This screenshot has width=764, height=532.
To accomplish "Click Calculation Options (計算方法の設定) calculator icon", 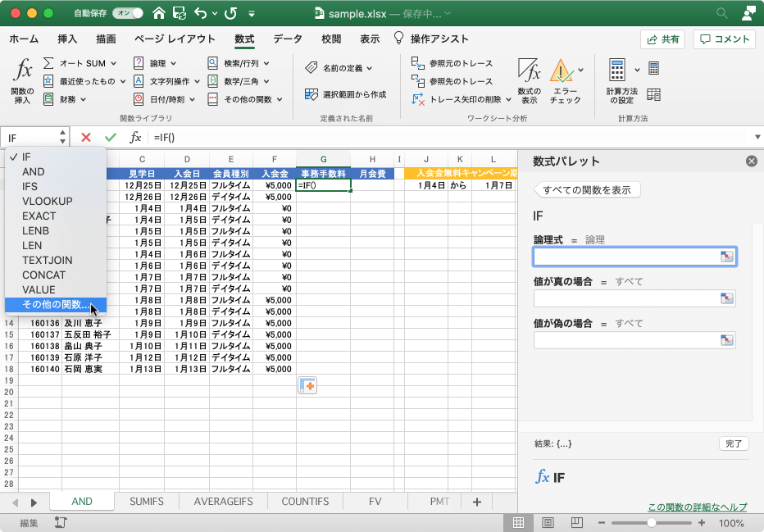I will point(616,70).
